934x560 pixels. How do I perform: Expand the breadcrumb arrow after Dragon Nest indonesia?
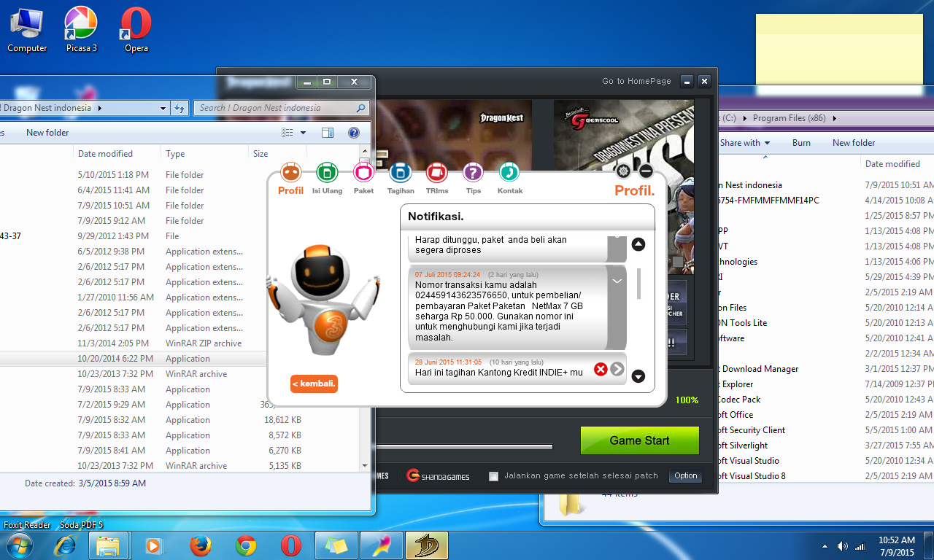pos(99,108)
